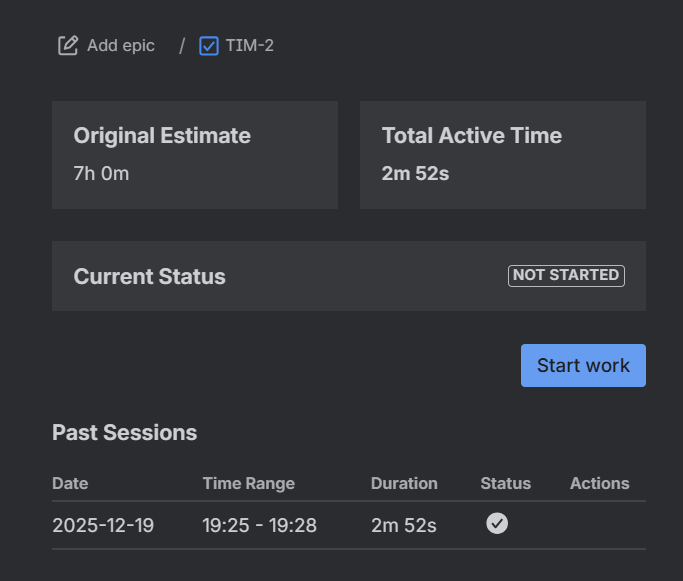683x581 pixels.
Task: Click the bold 2m 52s total time value
Action: pyautogui.click(x=415, y=174)
